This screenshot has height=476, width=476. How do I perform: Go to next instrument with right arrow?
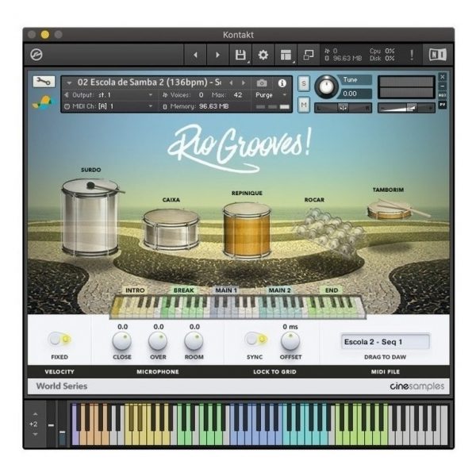pyautogui.click(x=217, y=55)
